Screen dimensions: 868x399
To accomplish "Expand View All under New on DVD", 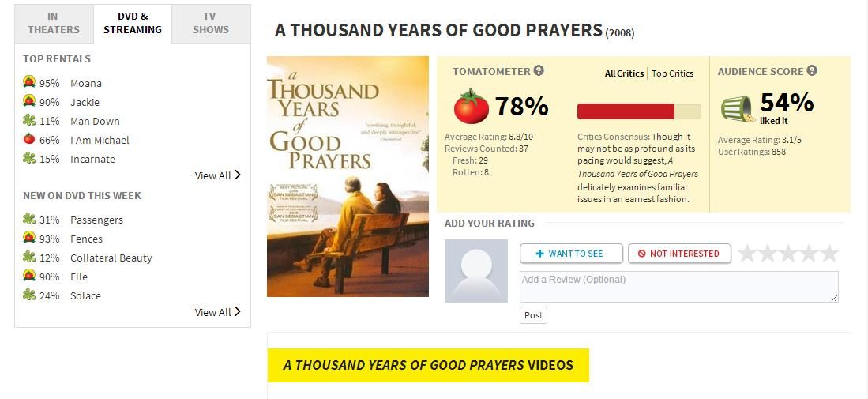I will coord(217,312).
